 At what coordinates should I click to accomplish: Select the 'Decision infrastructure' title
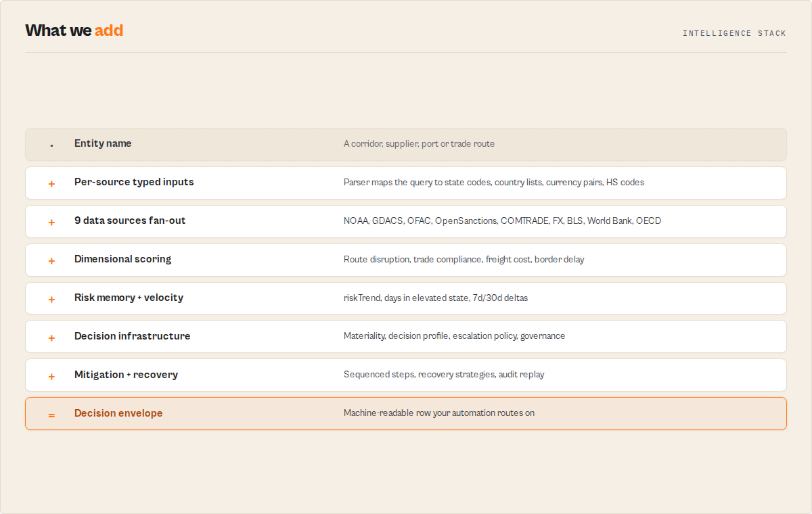pyautogui.click(x=132, y=336)
